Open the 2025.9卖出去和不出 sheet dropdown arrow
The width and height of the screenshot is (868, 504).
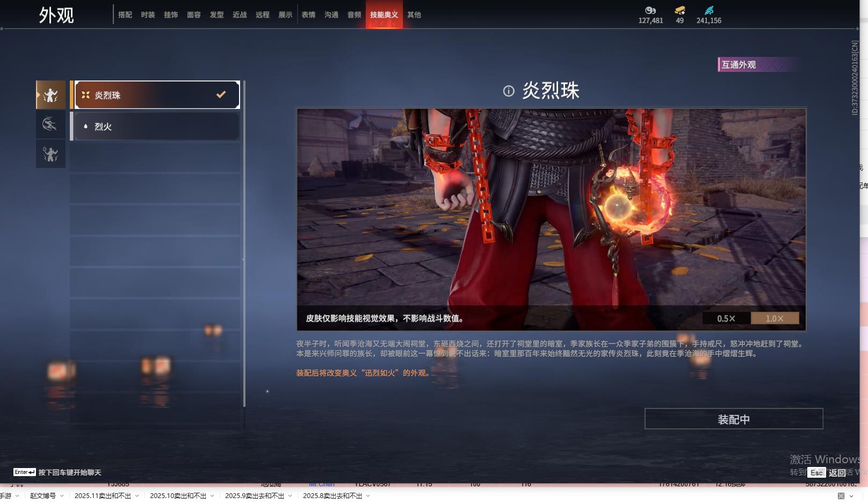tap(290, 496)
